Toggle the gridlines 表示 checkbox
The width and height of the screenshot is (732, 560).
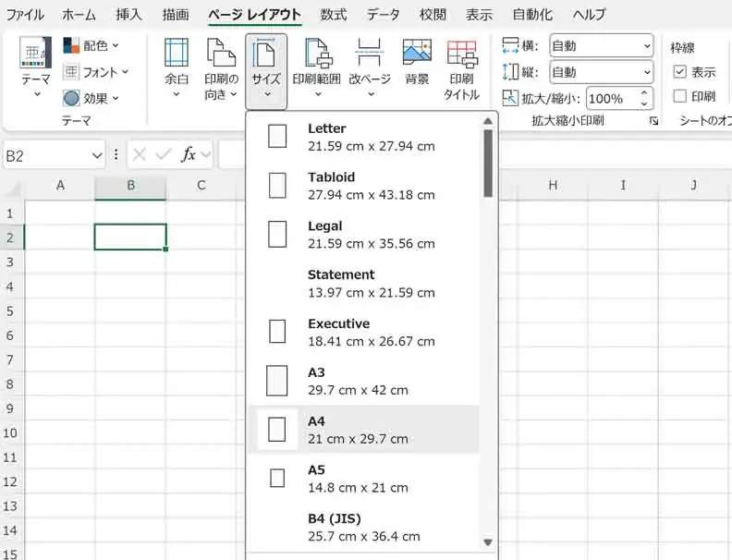[680, 72]
